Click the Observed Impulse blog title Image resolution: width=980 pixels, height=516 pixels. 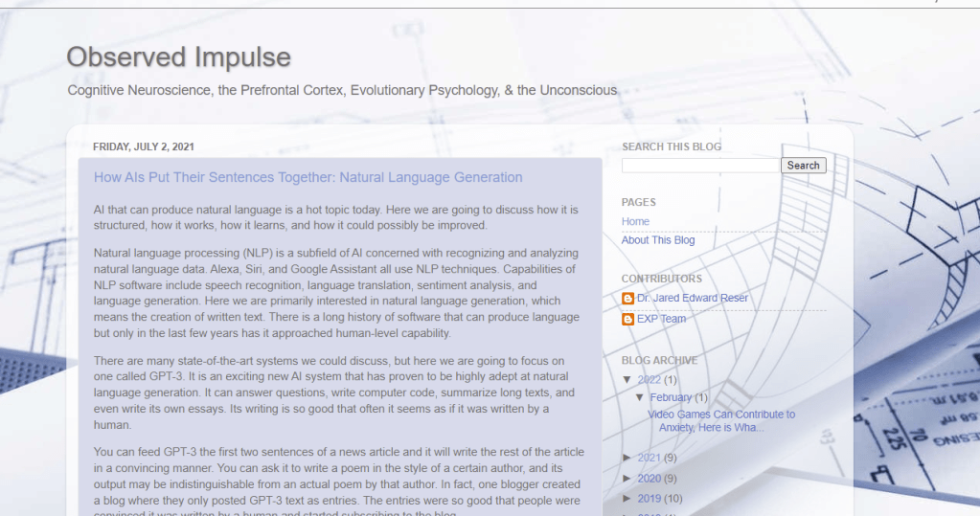pyautogui.click(x=178, y=57)
